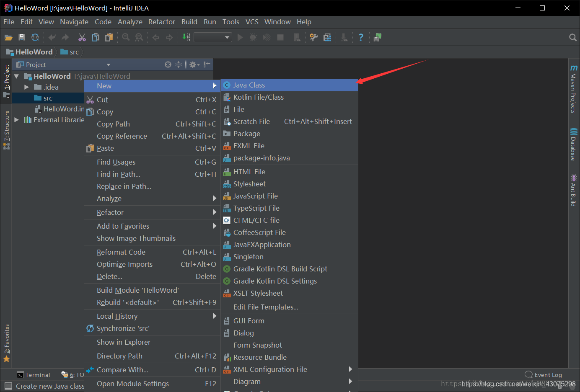Screen dimensions: 580x392
Task: Click the Forward navigation arrow
Action: 169,37
